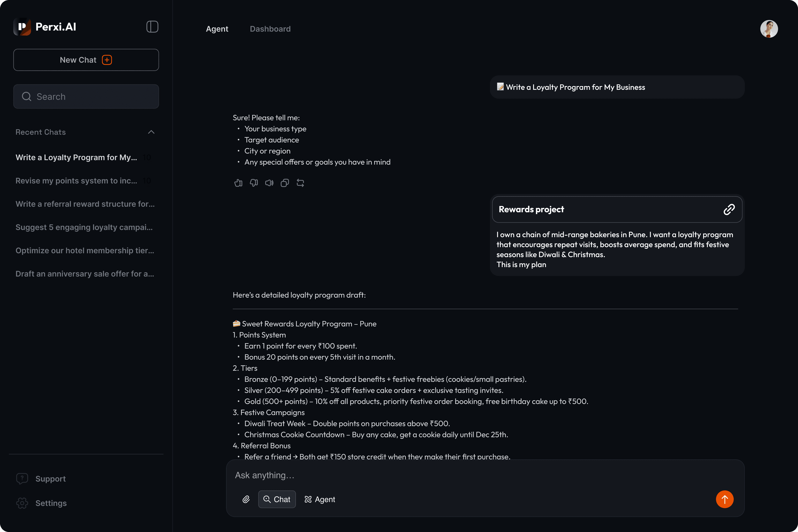Thumbs up the assistant's response

(x=238, y=183)
